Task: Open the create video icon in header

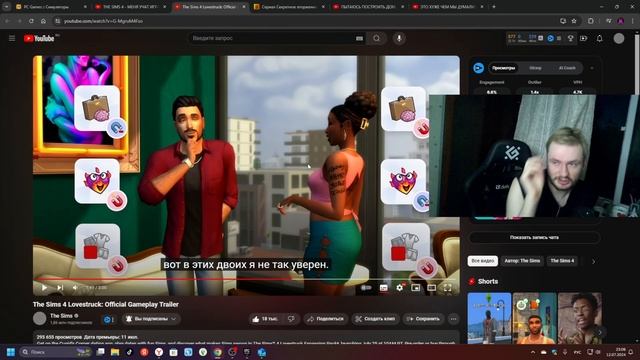Action: click(584, 38)
